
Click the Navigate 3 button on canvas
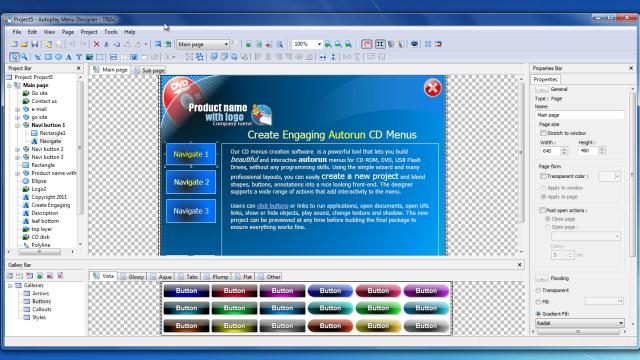click(191, 211)
